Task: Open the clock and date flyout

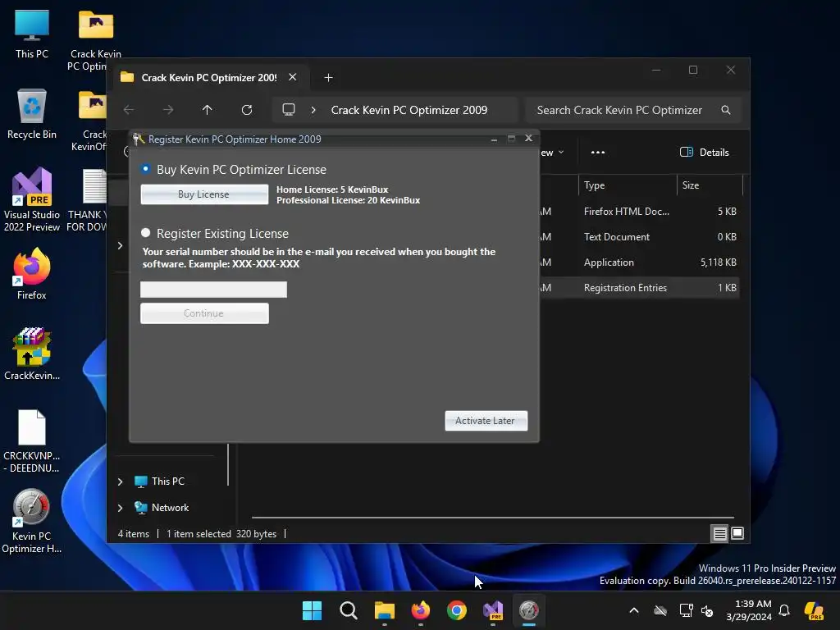Action: 749,610
